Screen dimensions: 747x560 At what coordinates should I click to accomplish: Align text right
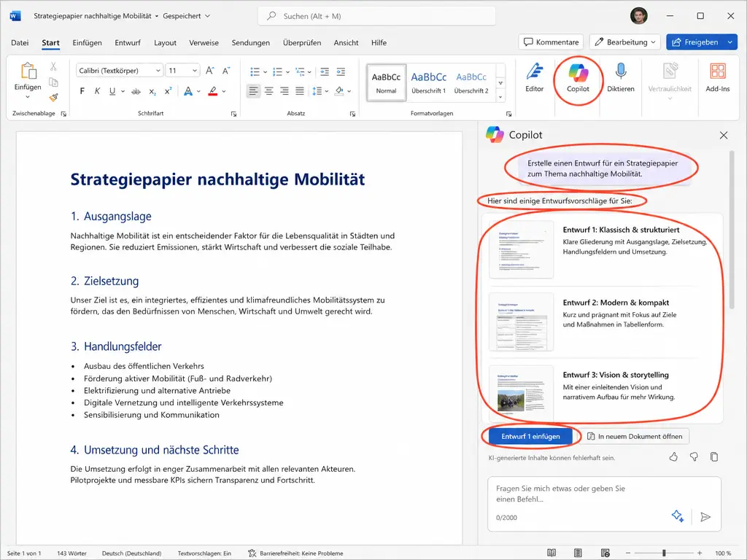285,91
